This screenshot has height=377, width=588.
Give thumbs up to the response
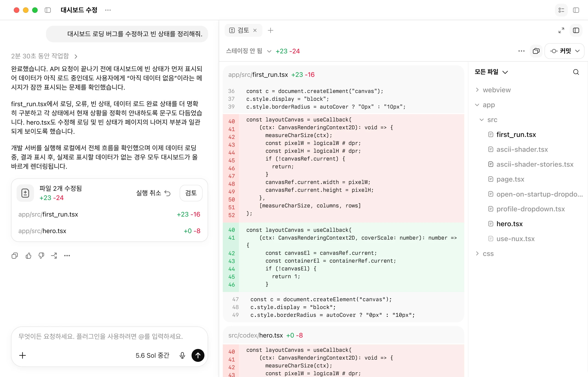coord(28,256)
